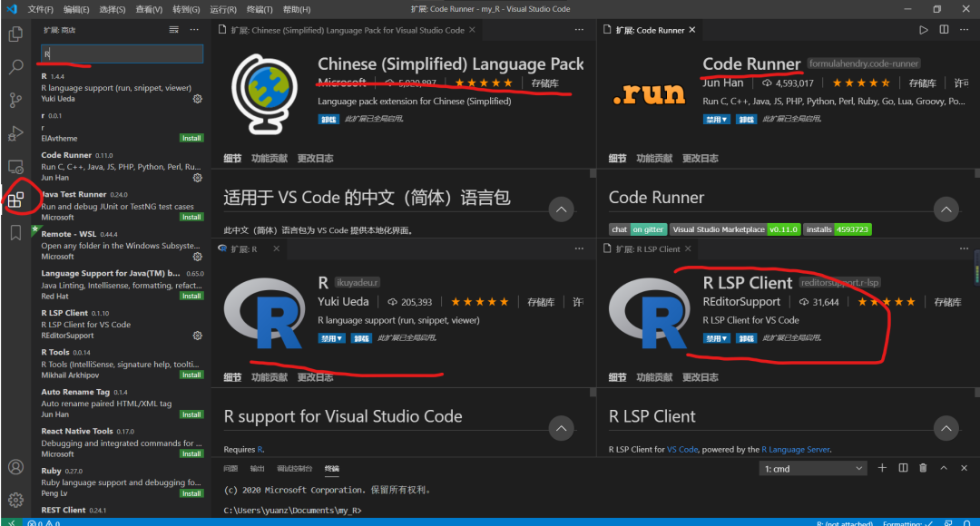Open the R Language Server link

tap(796, 449)
